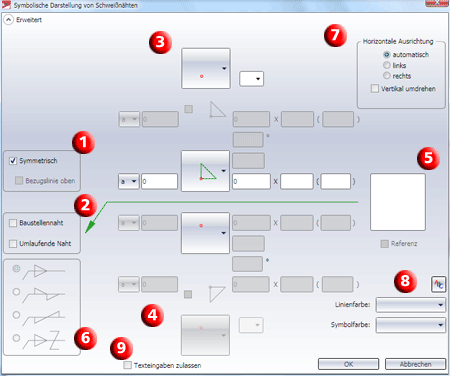The height and width of the screenshot is (376, 450).
Task: Select the first tail symbol with triangle flag
Action: tap(16, 269)
